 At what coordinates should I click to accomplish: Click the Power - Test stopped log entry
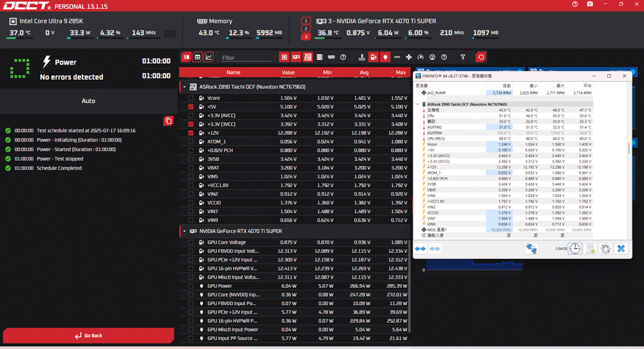60,158
